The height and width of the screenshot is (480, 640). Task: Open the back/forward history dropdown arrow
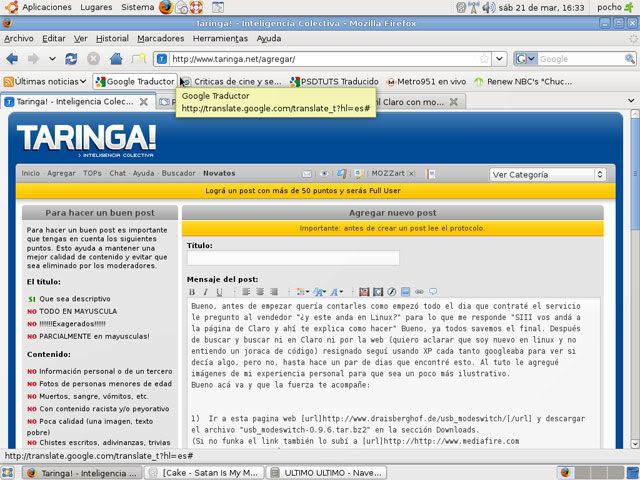click(x=52, y=59)
